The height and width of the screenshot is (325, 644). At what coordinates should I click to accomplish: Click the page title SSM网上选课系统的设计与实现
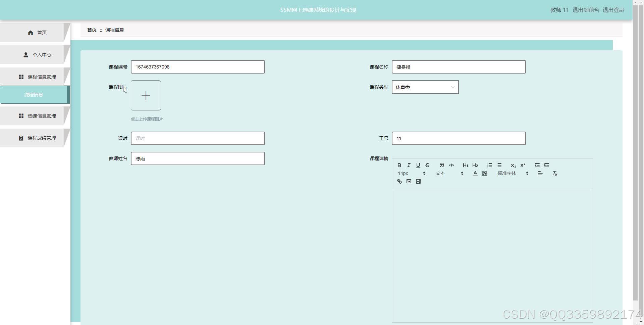[318, 10]
